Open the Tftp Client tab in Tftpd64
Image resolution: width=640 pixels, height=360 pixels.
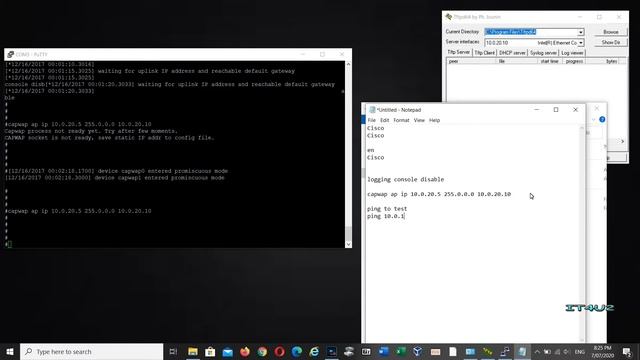(484, 53)
